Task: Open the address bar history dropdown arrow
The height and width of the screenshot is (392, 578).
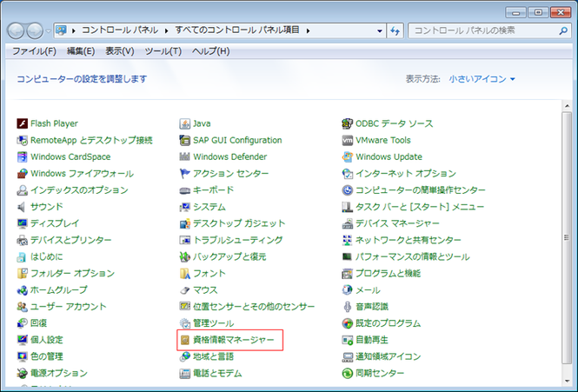Action: (380, 30)
